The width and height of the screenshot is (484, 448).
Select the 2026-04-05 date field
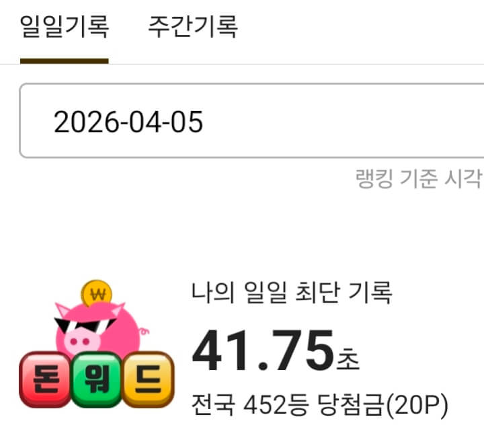pyautogui.click(x=251, y=120)
